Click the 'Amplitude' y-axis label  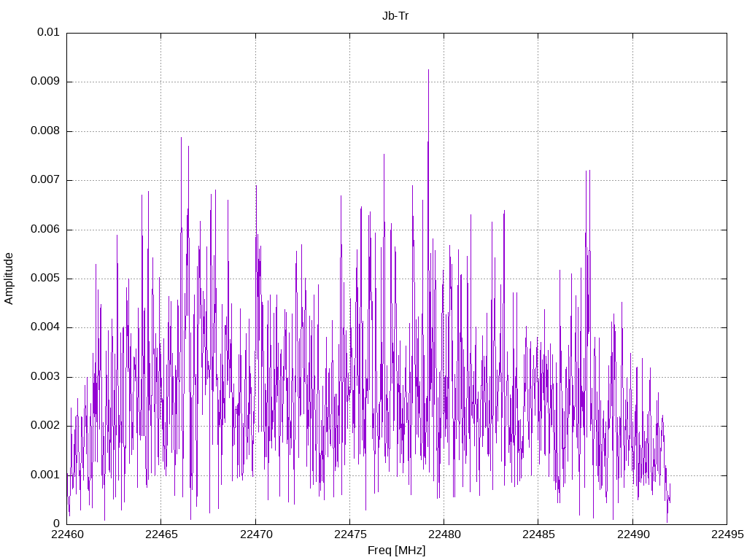pyautogui.click(x=9, y=279)
